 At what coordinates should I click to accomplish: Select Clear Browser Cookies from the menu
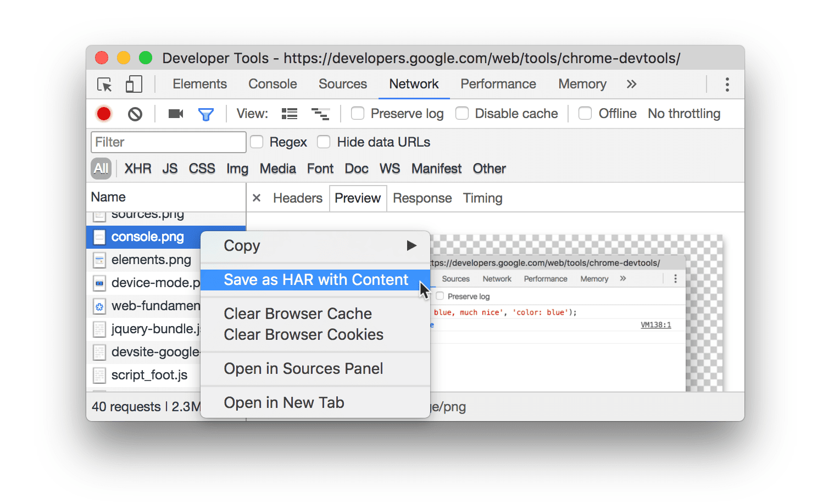[303, 334]
